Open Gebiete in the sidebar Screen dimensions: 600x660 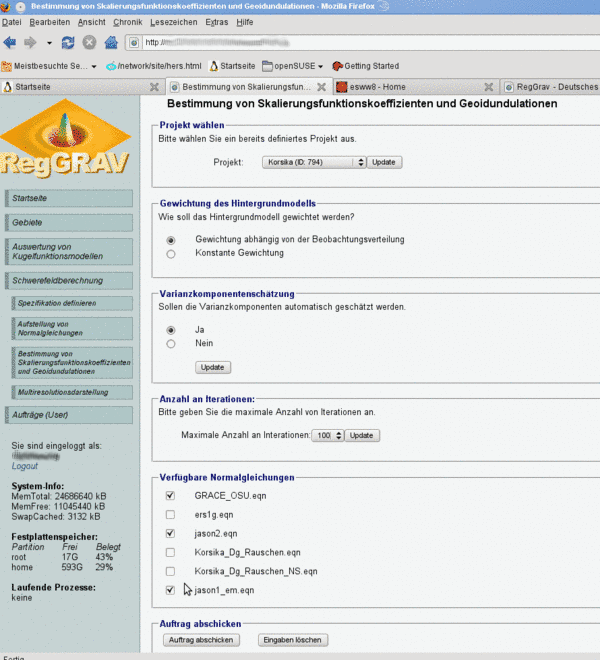pos(69,223)
